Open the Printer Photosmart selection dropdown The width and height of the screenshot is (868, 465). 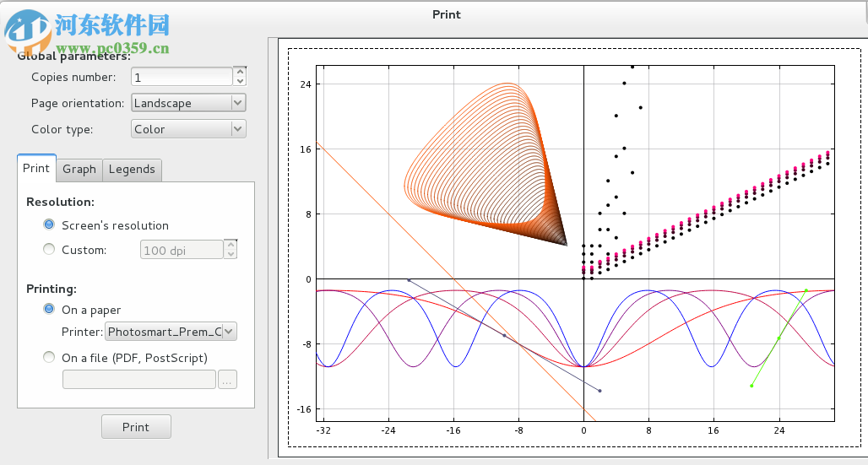point(171,332)
